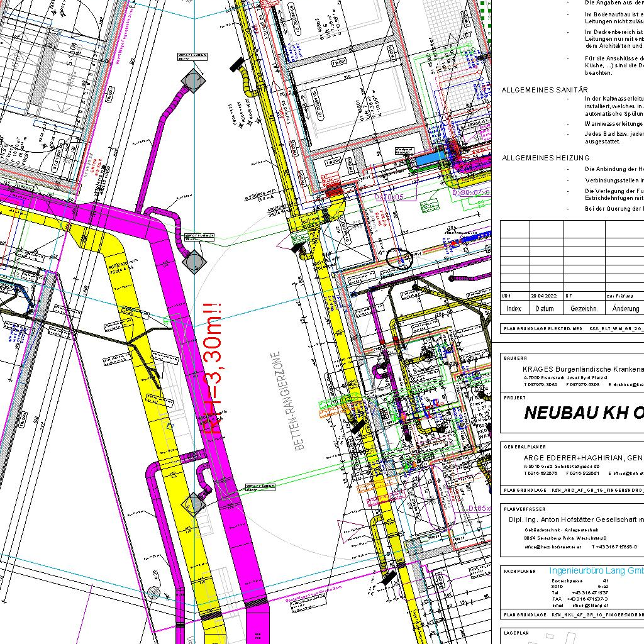Click the hand-drawn black circle markup

coord(399,257)
